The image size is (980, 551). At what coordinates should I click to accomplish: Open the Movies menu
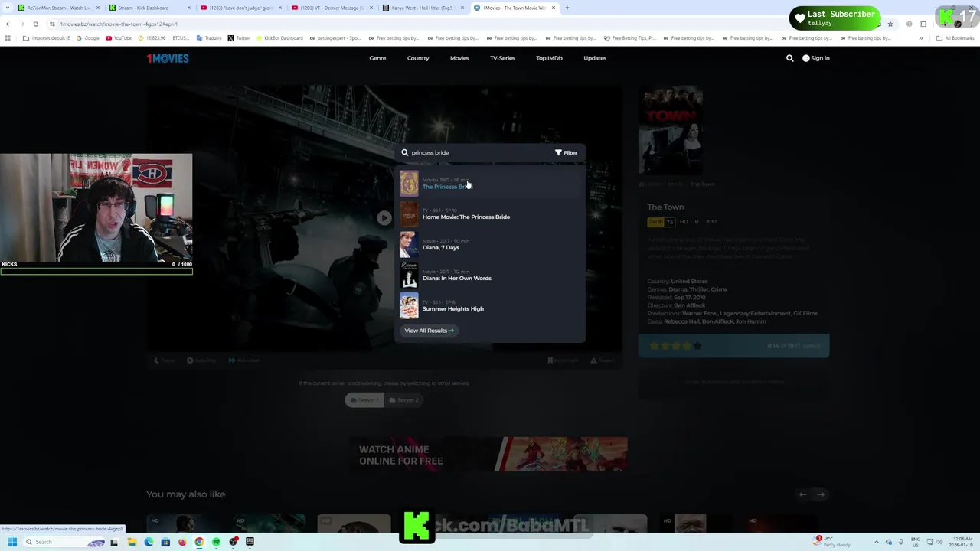click(x=459, y=58)
